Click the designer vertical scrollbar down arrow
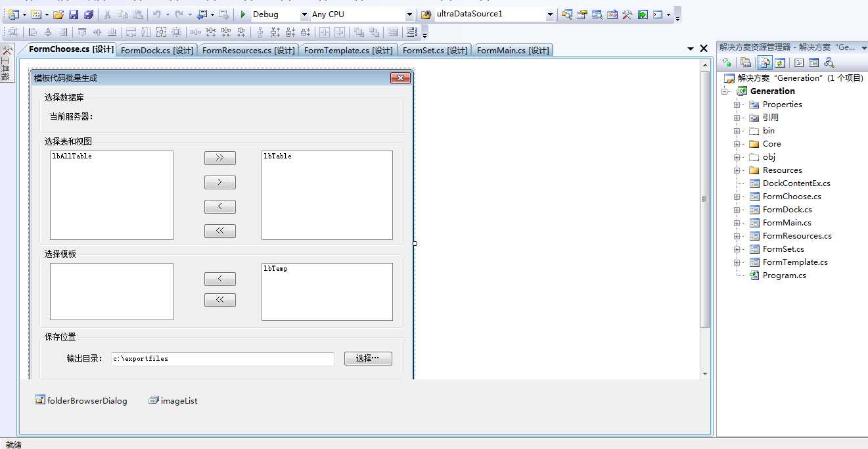The image size is (868, 449). [x=705, y=373]
